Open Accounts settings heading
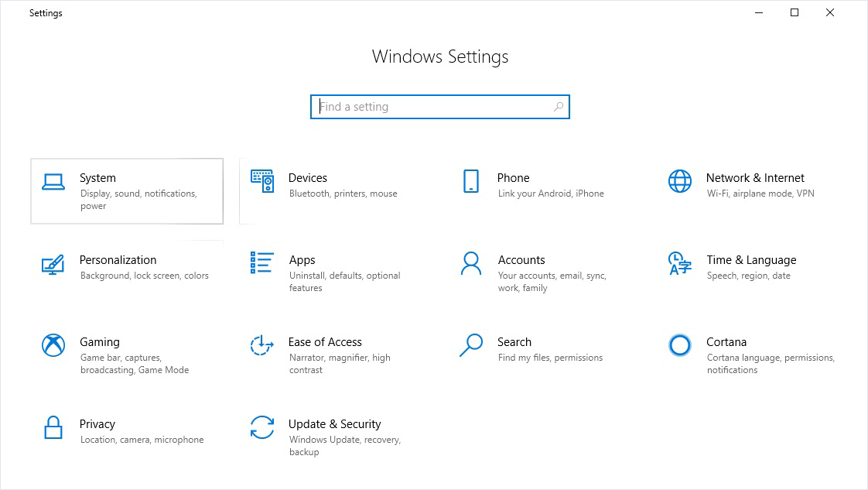Viewport: 868px width, 490px height. (521, 260)
